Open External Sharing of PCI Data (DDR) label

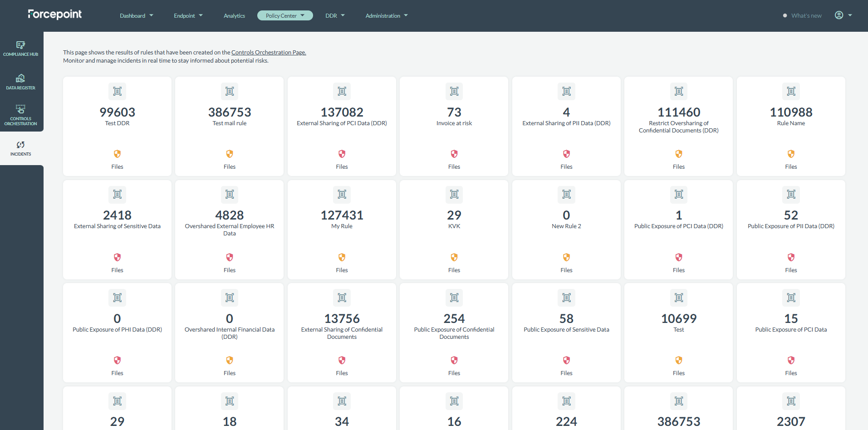tap(342, 123)
